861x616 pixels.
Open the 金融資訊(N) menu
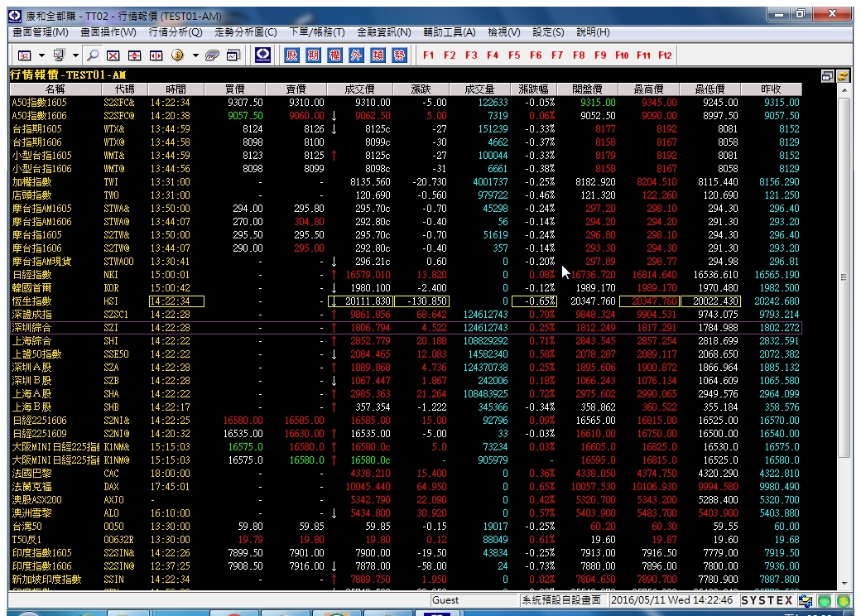click(384, 32)
